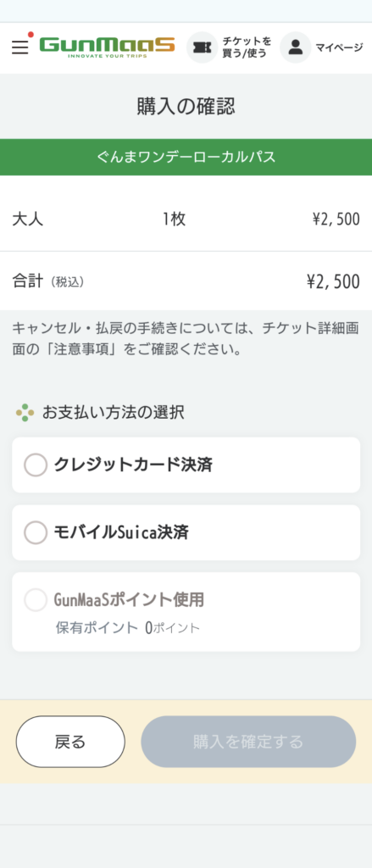372x868 pixels.
Task: Click the 購入の確認 page heading
Action: coord(186,106)
